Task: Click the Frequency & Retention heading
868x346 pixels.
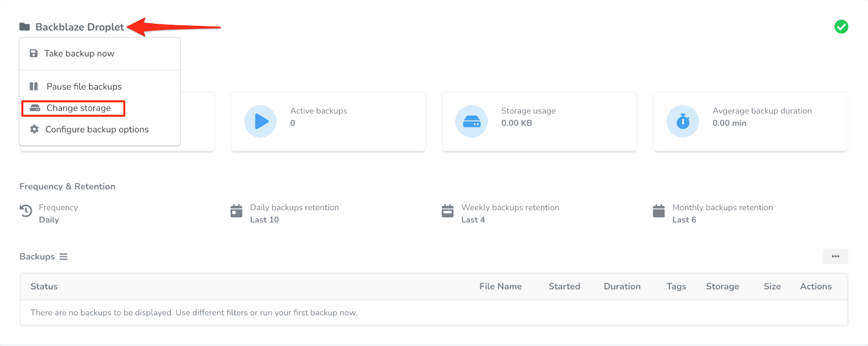Action: tap(67, 186)
